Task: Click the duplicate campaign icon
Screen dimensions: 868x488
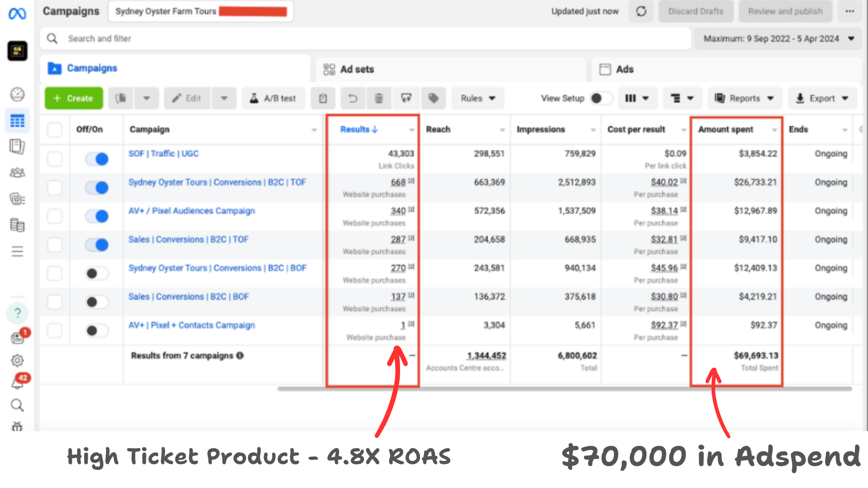Action: pyautogui.click(x=121, y=98)
